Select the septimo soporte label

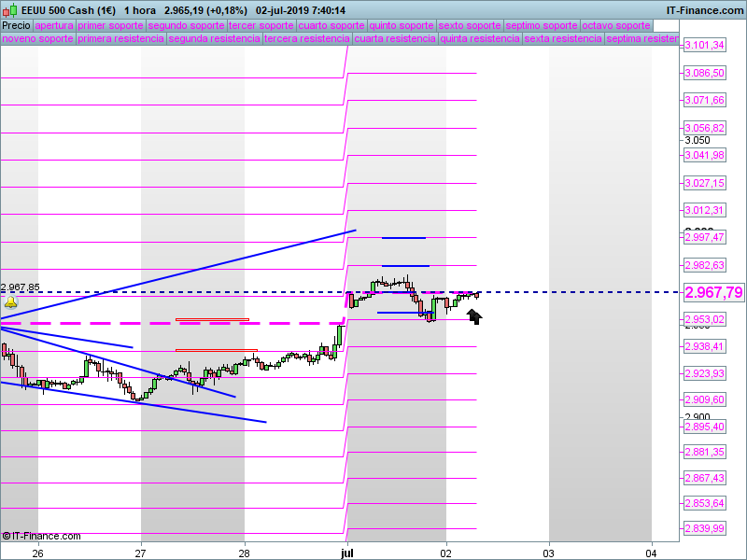tap(542, 25)
